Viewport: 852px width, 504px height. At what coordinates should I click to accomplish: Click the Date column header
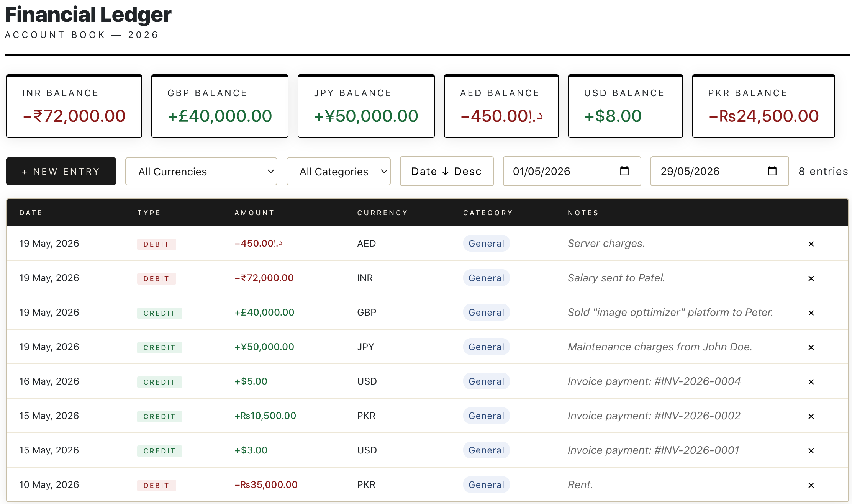31,213
